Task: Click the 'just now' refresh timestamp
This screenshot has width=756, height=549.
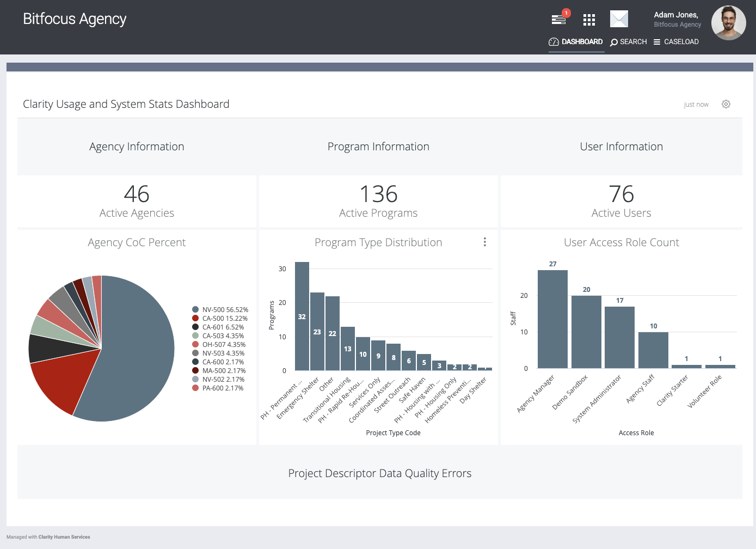Action: [x=696, y=105]
